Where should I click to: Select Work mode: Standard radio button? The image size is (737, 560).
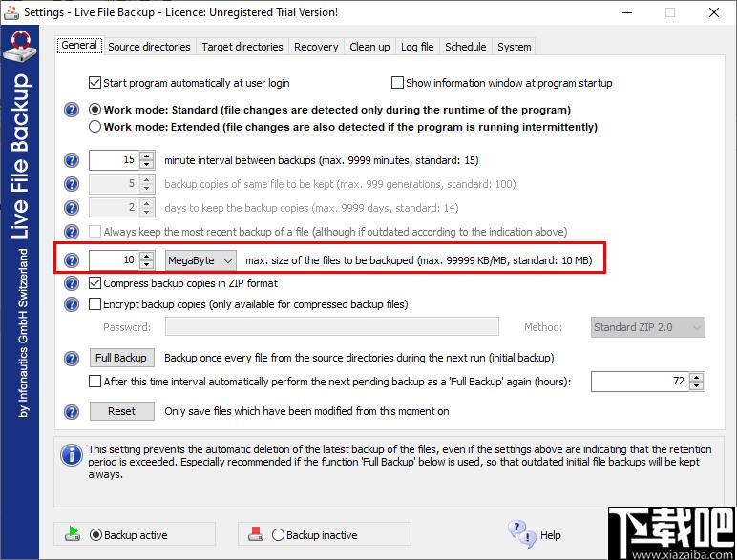click(x=95, y=110)
